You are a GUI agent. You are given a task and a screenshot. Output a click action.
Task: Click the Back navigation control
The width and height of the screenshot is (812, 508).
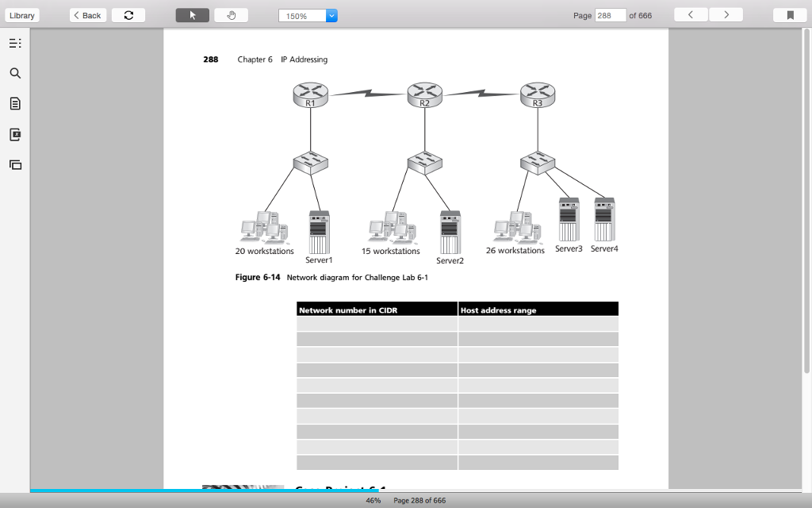[x=87, y=14]
